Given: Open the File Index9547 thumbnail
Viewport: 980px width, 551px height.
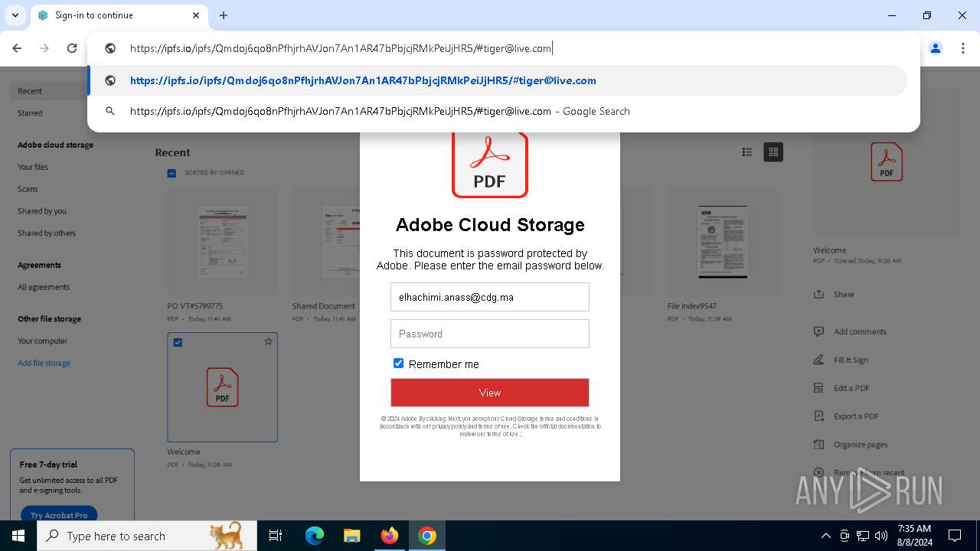Looking at the screenshot, I should click(722, 241).
